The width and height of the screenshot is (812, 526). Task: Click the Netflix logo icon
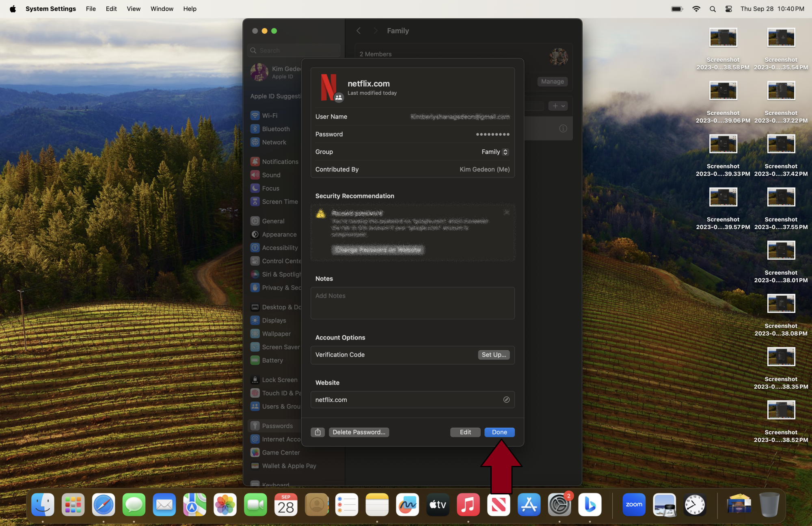[x=329, y=87]
